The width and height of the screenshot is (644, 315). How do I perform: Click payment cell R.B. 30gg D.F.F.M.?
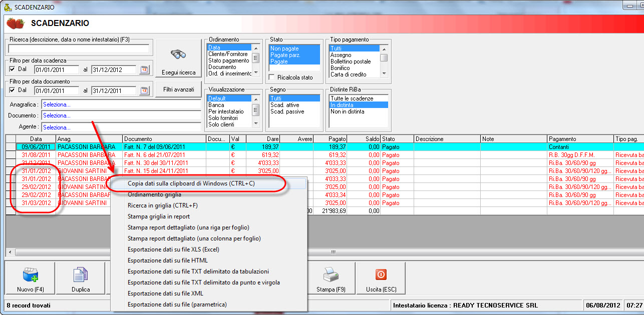581,155
